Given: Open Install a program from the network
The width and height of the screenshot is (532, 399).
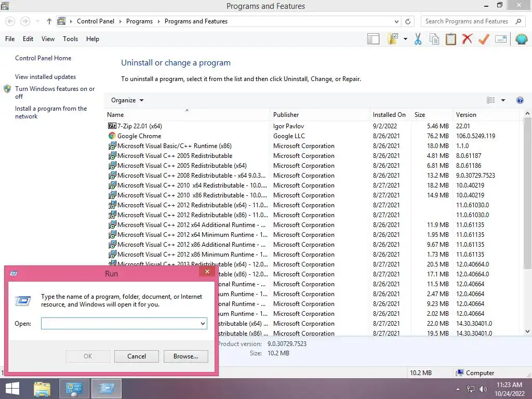Looking at the screenshot, I should tap(51, 112).
